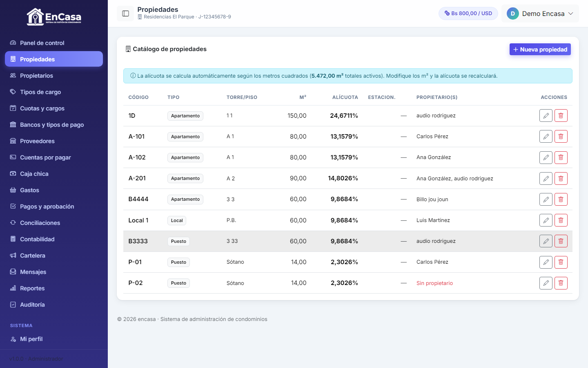
Task: Edit Local 1 with the pencil icon
Action: pos(546,220)
